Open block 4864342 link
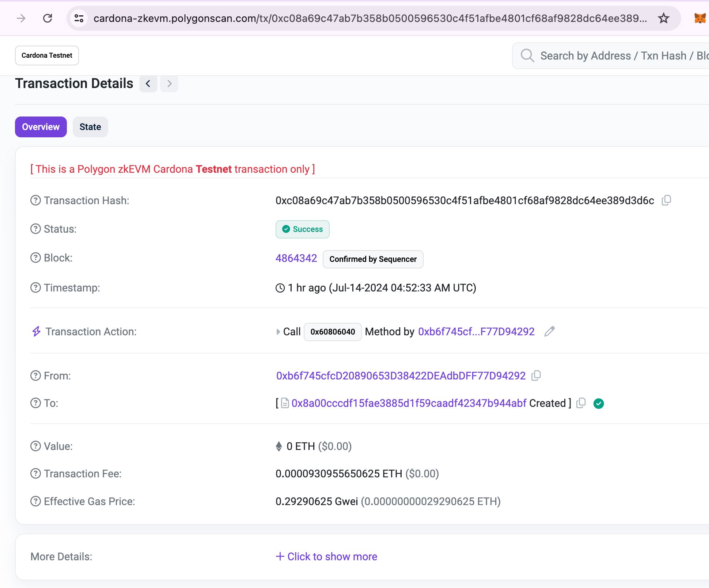Screen dimensions: 709x588 (x=296, y=258)
